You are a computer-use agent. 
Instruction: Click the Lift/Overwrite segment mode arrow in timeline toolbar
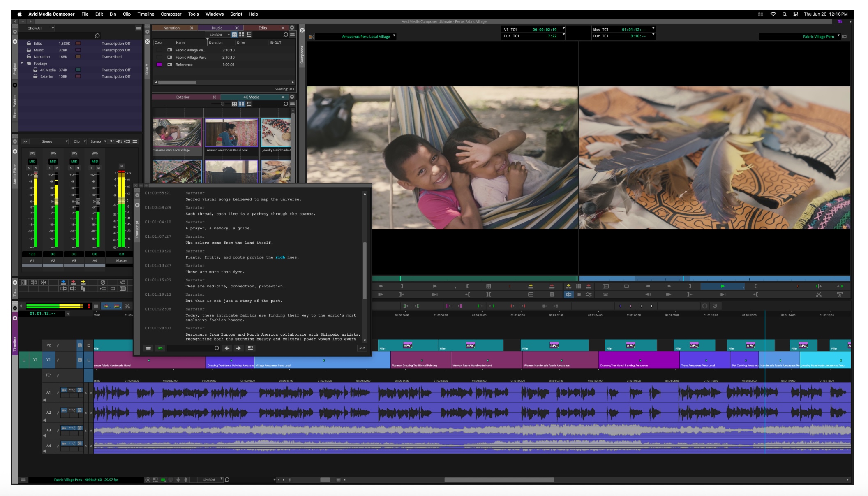click(106, 306)
